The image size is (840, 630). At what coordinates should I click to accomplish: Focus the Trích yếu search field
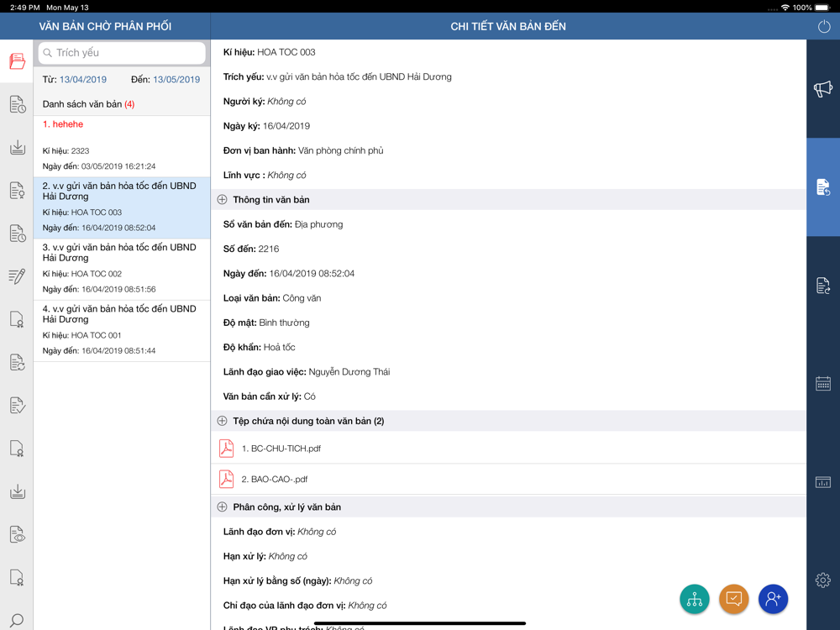pos(122,52)
